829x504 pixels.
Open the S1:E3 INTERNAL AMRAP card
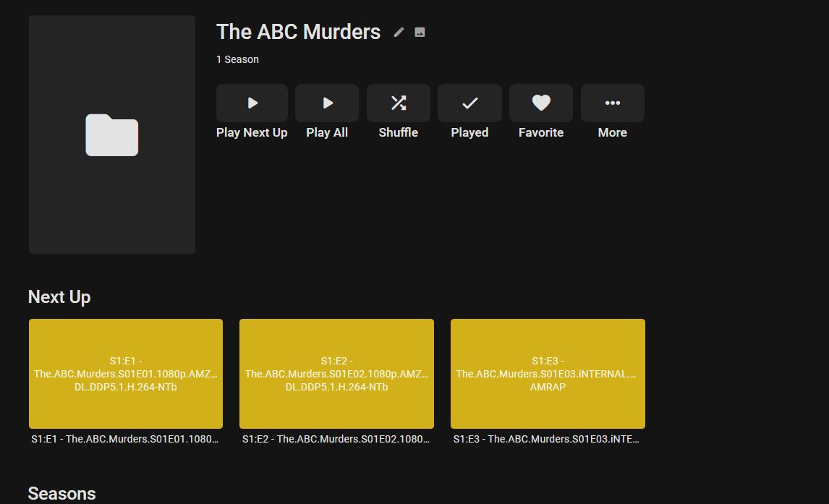548,374
